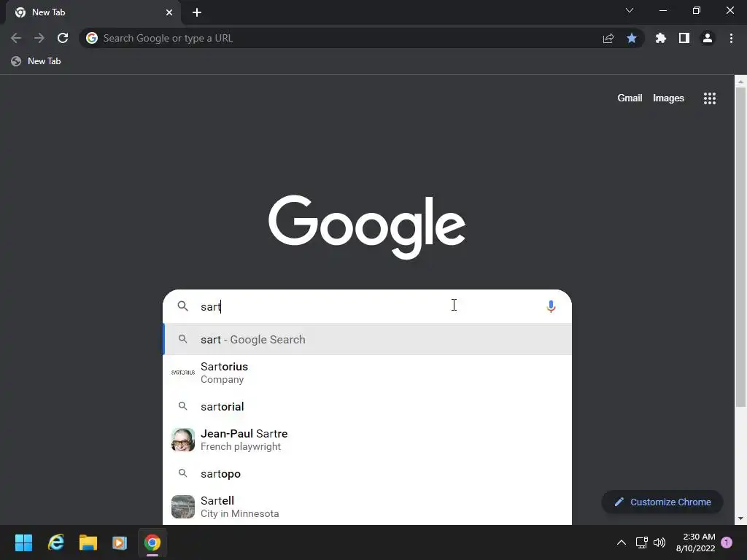Click the voice search microphone

coord(551,306)
